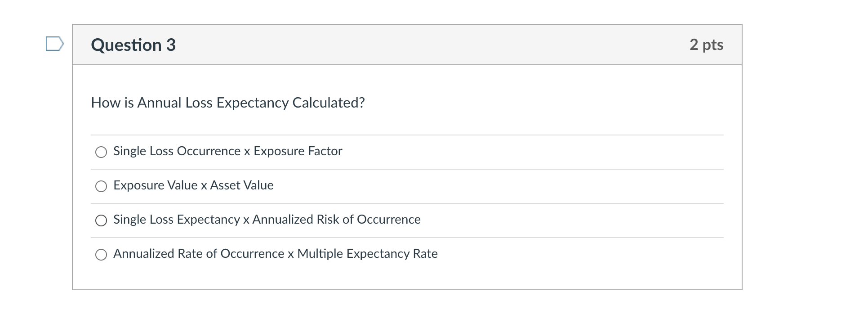868x324 pixels.
Task: Click the 'Question 3' heading
Action: pos(133,45)
